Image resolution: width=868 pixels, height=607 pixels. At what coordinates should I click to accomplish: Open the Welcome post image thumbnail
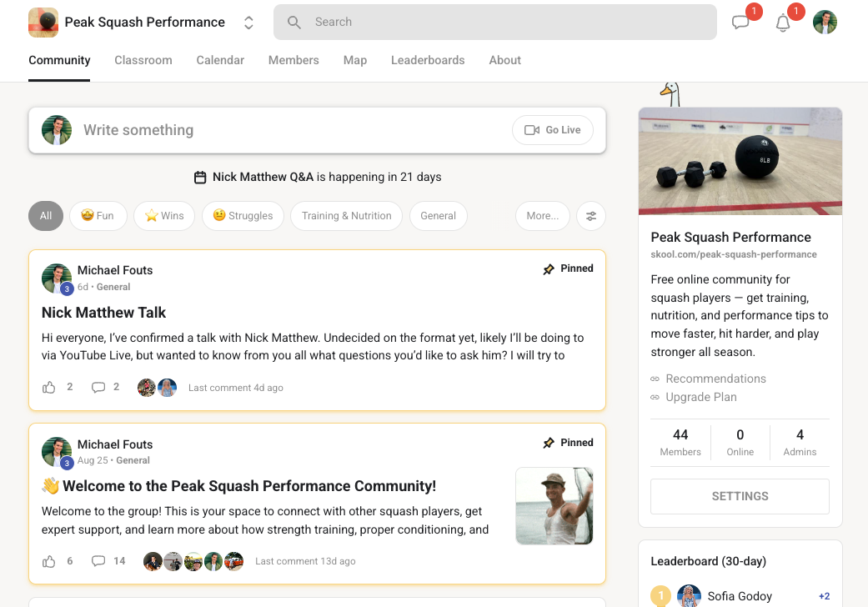(554, 506)
